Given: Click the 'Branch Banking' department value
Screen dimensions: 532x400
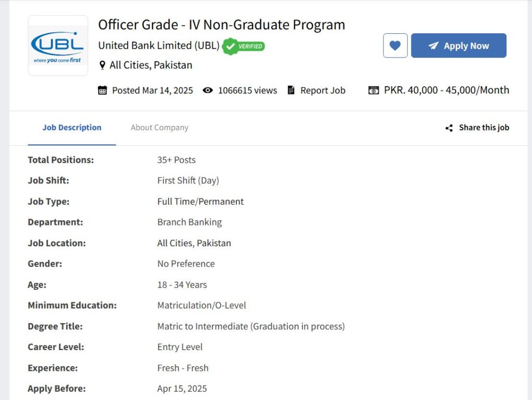Looking at the screenshot, I should point(190,222).
